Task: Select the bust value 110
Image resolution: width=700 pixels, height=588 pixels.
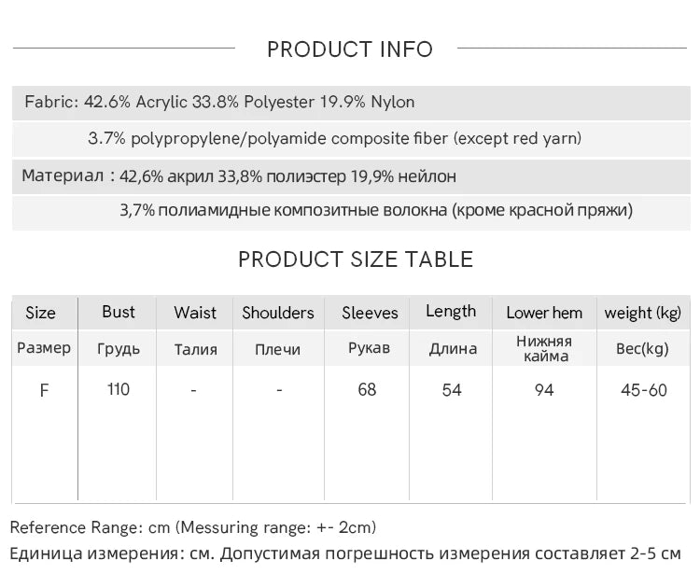Action: click(x=119, y=389)
